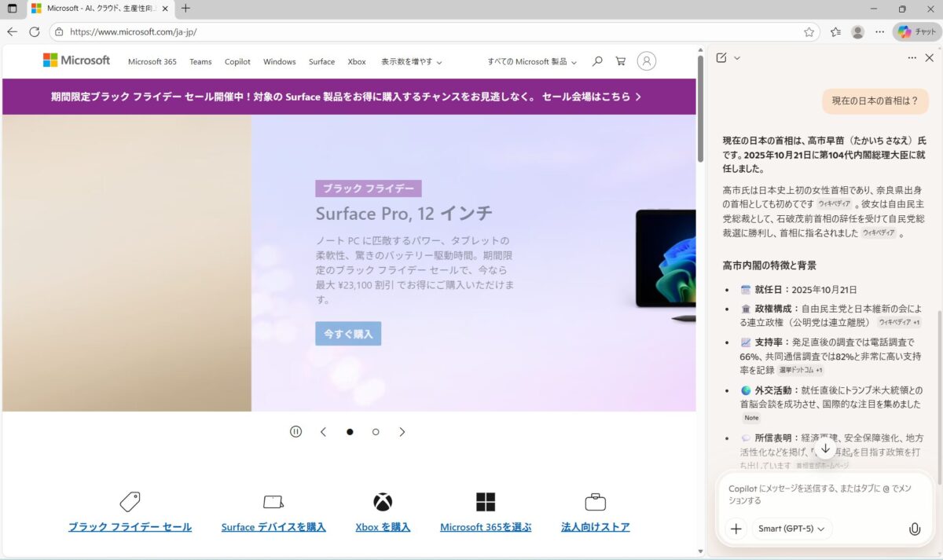This screenshot has width=943, height=560.
Task: Click the search magnifier icon on Microsoft site
Action: [597, 61]
